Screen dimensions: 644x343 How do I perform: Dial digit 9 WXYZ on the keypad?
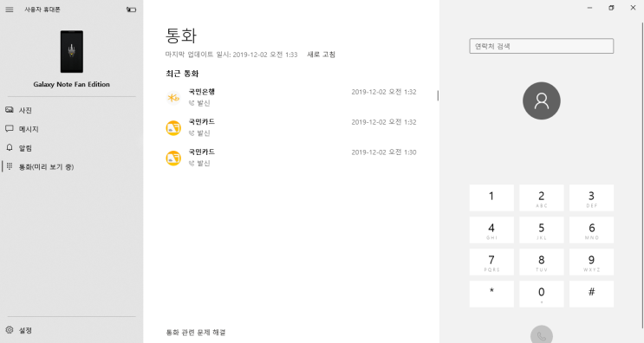pos(591,262)
